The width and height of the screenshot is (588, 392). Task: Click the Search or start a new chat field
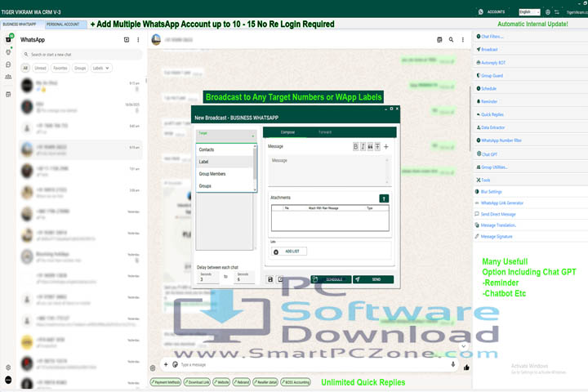pyautogui.click(x=82, y=55)
